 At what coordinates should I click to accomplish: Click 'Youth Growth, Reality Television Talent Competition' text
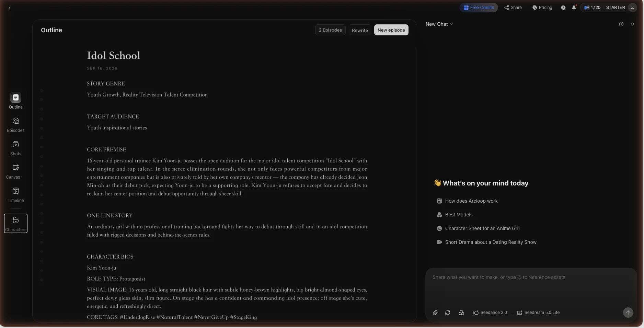click(147, 94)
